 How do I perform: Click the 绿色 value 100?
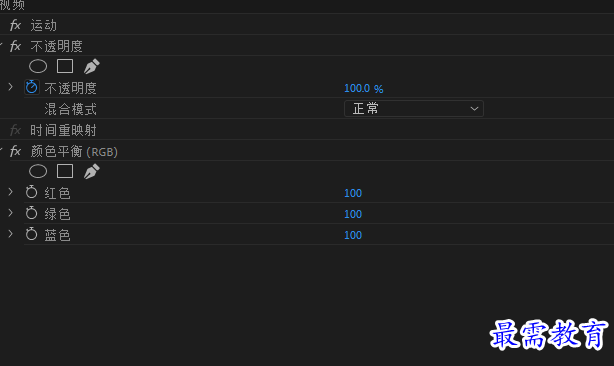pyautogui.click(x=353, y=214)
